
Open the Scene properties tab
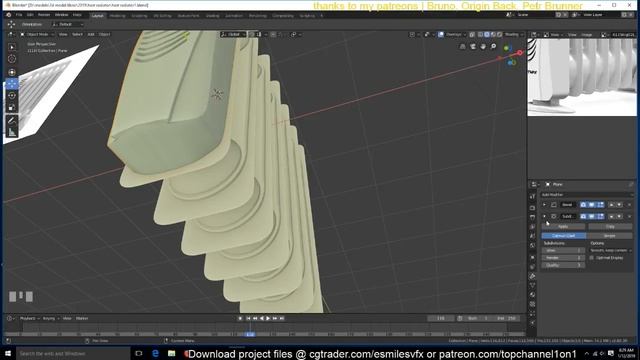point(532,236)
